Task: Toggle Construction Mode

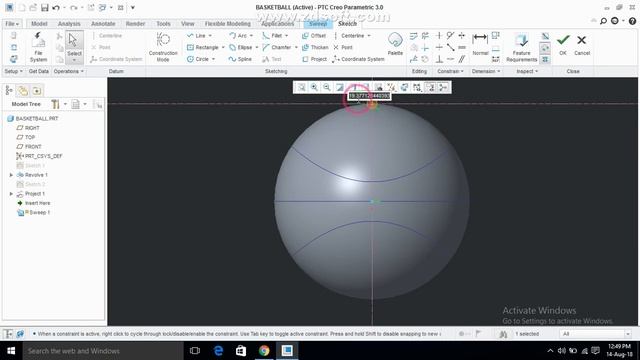Action: click(163, 47)
